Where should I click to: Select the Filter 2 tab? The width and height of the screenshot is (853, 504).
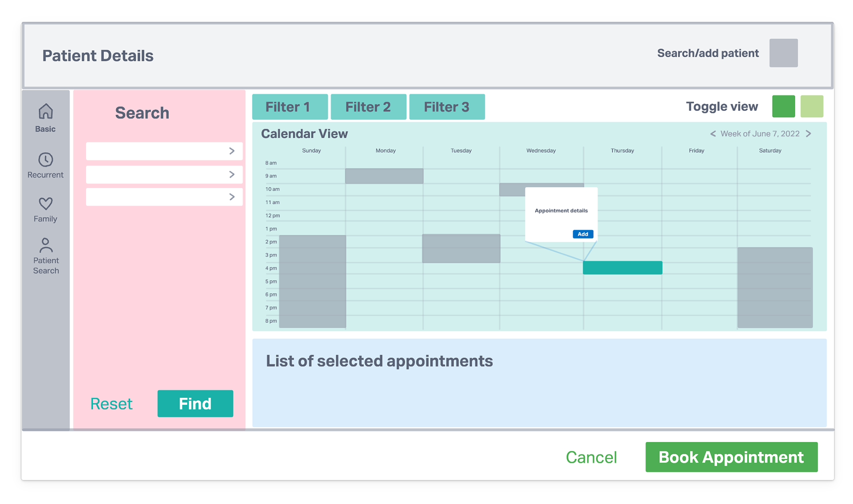coord(368,107)
